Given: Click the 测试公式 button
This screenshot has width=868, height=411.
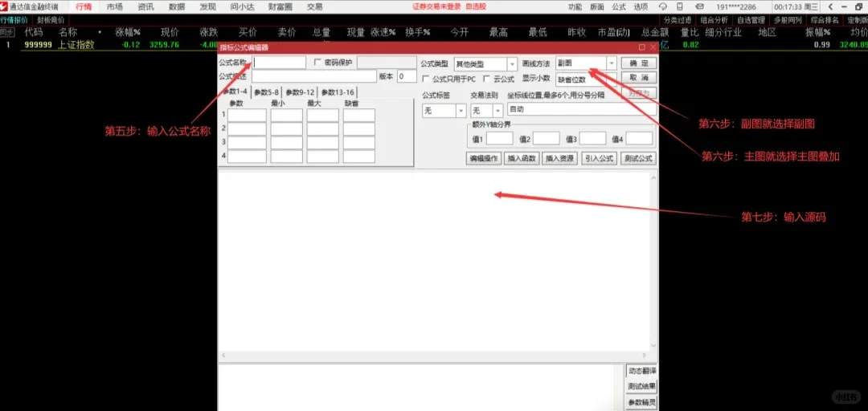Looking at the screenshot, I should pyautogui.click(x=638, y=158).
